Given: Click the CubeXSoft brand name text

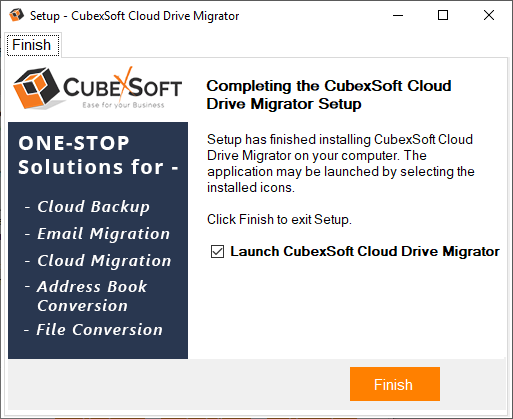Looking at the screenshot, I should coord(122,87).
